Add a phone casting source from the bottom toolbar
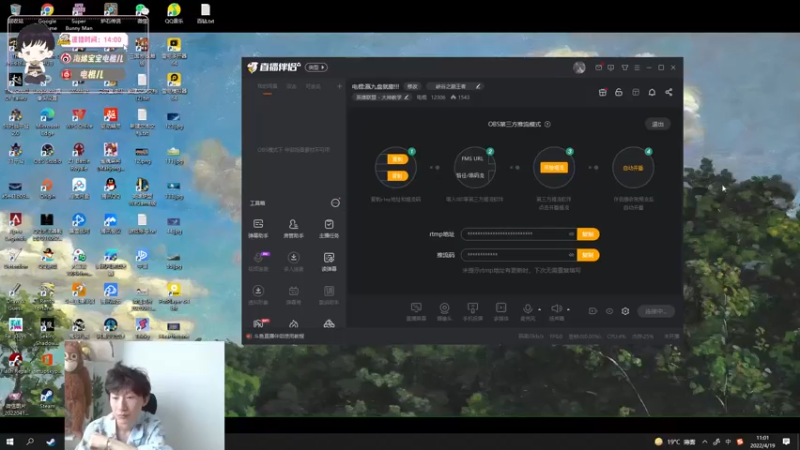The width and height of the screenshot is (800, 450). pyautogui.click(x=472, y=311)
